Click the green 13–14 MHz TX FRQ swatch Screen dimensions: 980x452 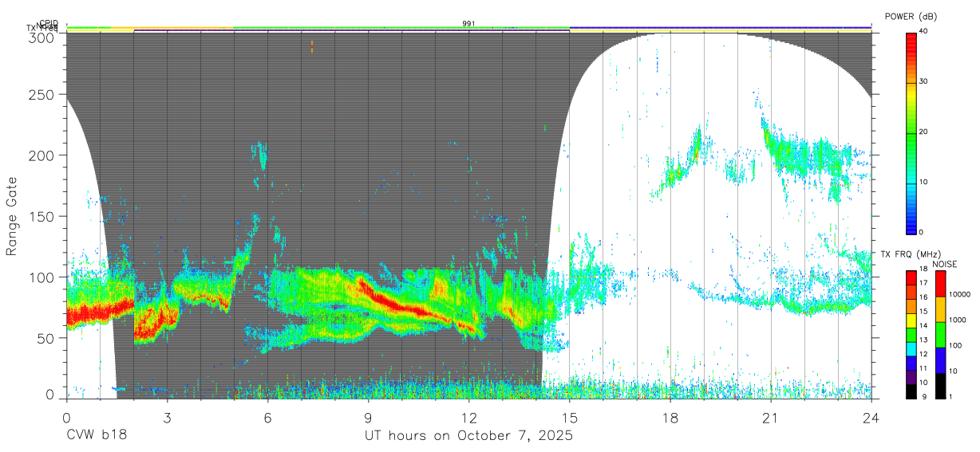pyautogui.click(x=911, y=334)
